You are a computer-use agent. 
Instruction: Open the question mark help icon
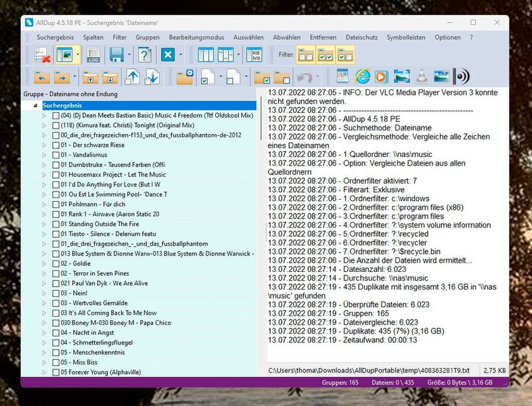(144, 55)
